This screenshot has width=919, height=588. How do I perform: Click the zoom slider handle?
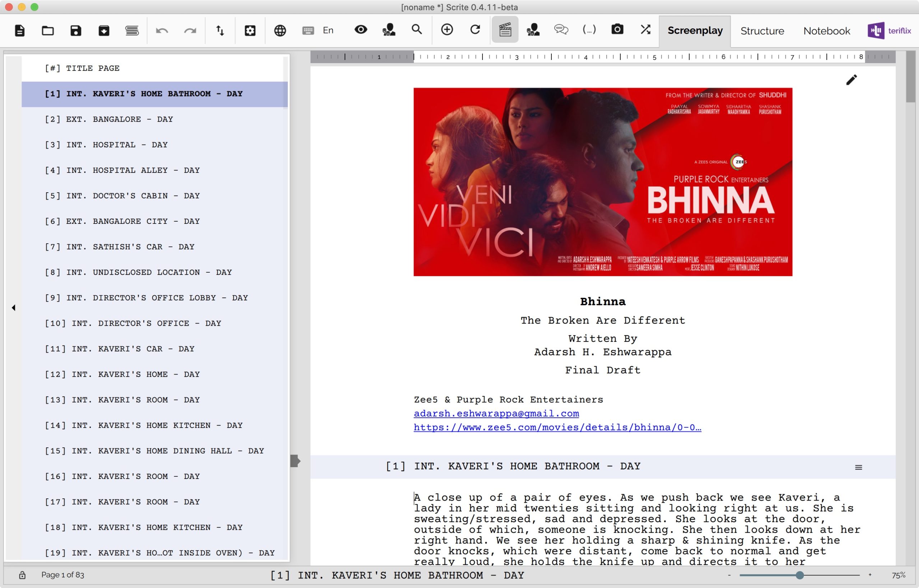(x=799, y=575)
